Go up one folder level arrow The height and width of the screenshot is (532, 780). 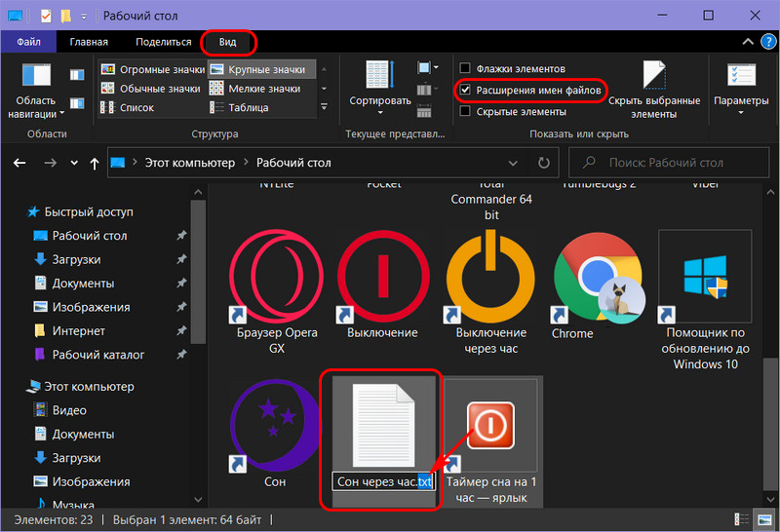(94, 163)
